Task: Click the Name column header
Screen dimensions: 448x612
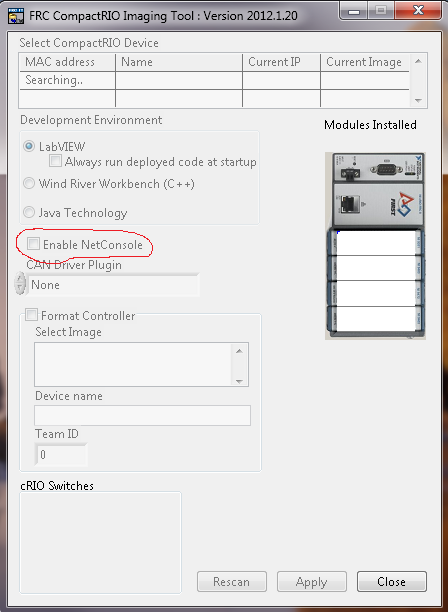Action: point(179,62)
